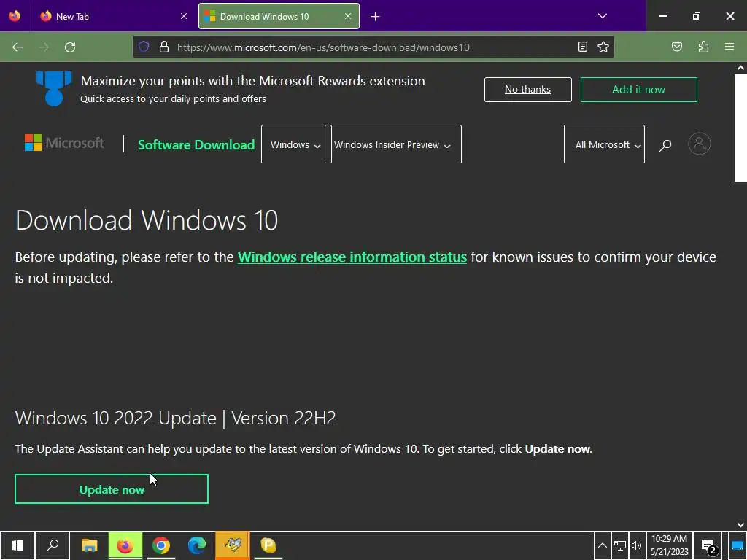Image resolution: width=747 pixels, height=560 pixels.
Task: Open the volume speaker tray icon
Action: pyautogui.click(x=636, y=545)
